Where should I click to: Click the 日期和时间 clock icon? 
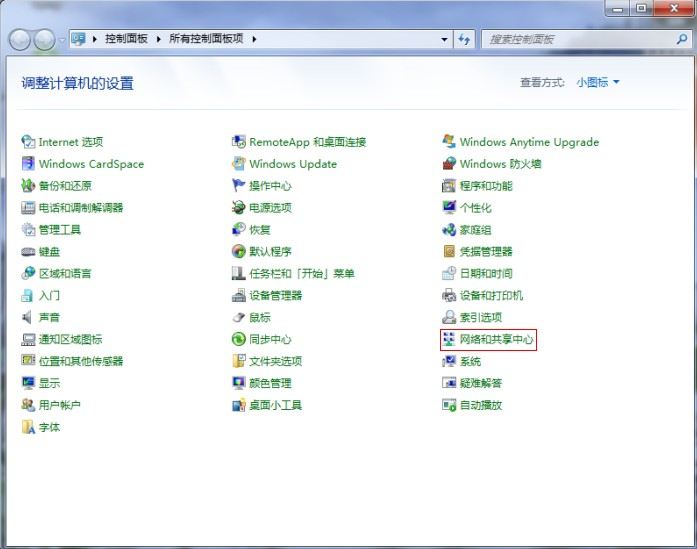pyautogui.click(x=449, y=273)
